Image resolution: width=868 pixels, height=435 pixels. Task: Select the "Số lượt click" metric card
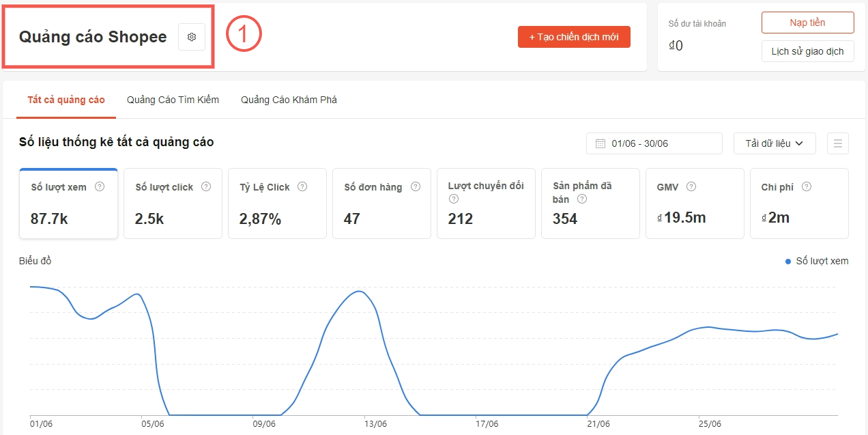173,203
